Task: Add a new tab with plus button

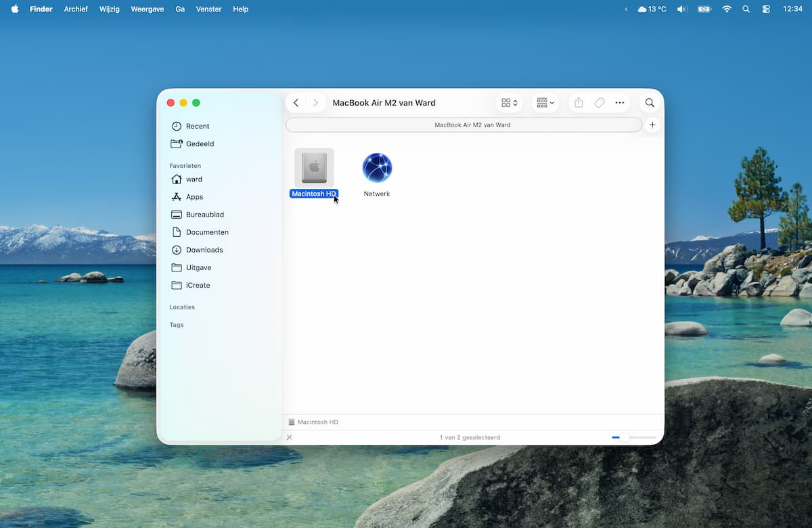Action: (652, 125)
